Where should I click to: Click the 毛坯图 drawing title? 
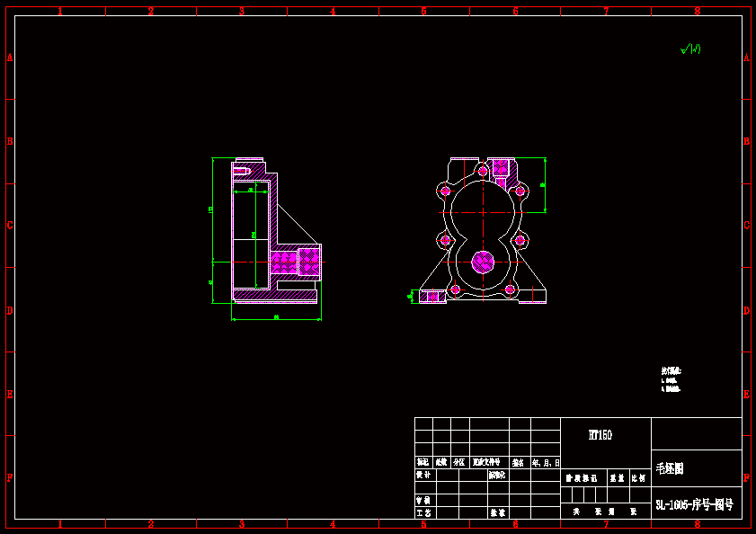[670, 468]
